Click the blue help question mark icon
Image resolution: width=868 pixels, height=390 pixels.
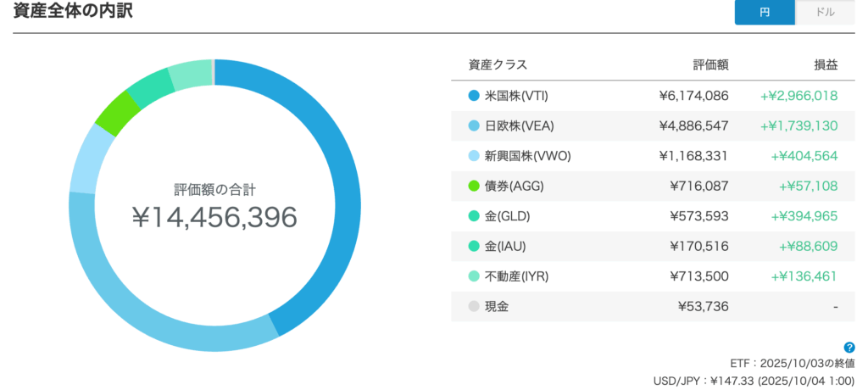[x=849, y=348]
